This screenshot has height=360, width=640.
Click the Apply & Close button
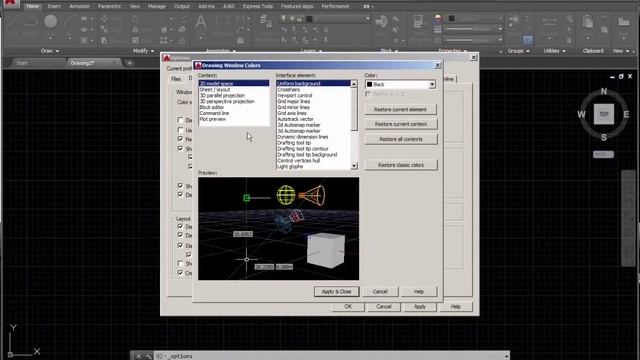tap(336, 291)
